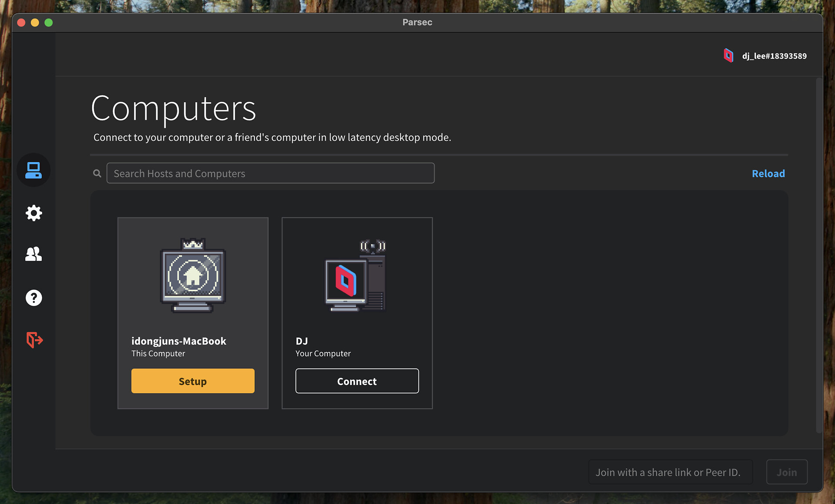Image resolution: width=835 pixels, height=504 pixels.
Task: Click the red Log Out icon
Action: [x=34, y=340]
